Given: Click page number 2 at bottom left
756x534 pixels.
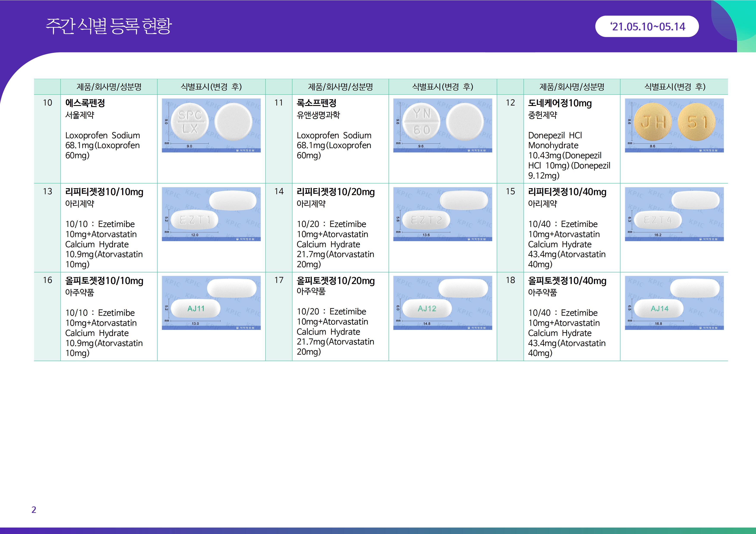Looking at the screenshot, I should 34,510.
